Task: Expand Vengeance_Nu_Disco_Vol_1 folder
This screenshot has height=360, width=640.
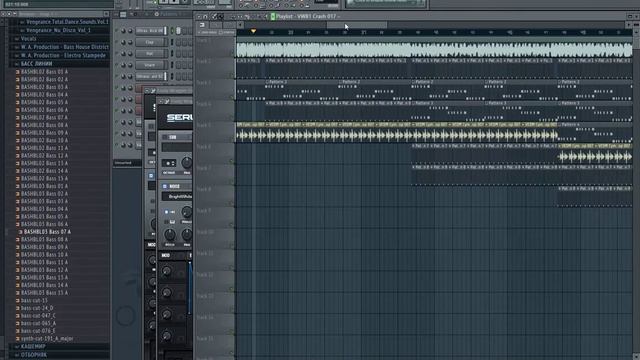Action: [x=57, y=30]
